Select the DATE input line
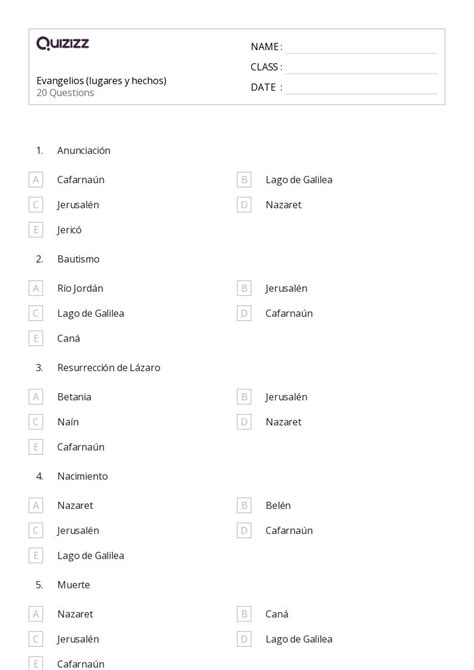Screen dimensions: 474x670 pyautogui.click(x=361, y=87)
